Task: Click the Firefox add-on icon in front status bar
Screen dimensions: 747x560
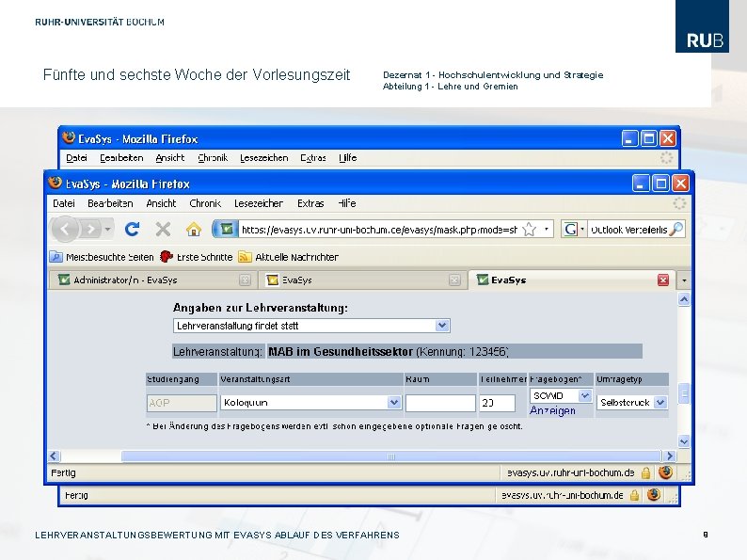Action: click(x=665, y=472)
